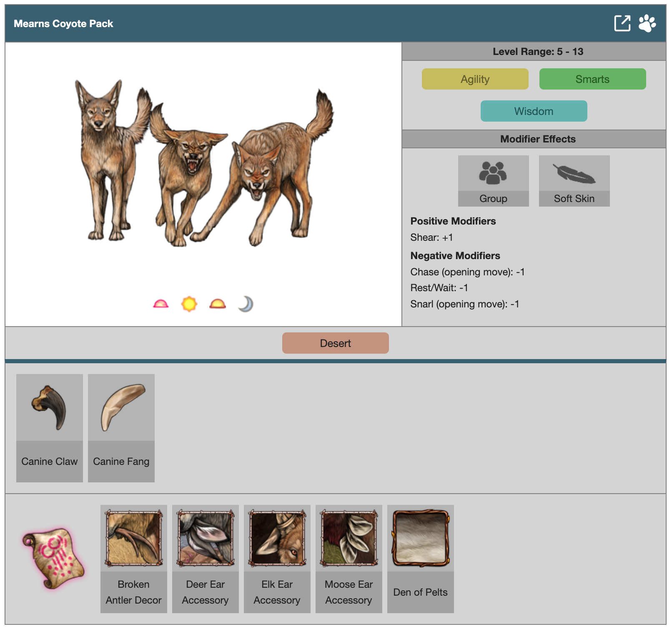
Task: Click the night moon icon
Action: [x=246, y=304]
